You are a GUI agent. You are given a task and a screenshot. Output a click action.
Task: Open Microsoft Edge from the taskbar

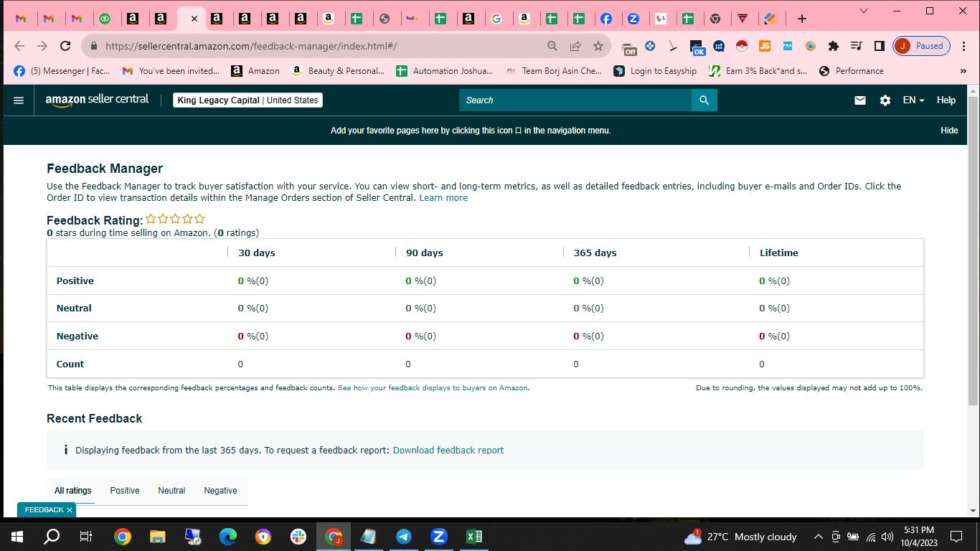(x=228, y=536)
